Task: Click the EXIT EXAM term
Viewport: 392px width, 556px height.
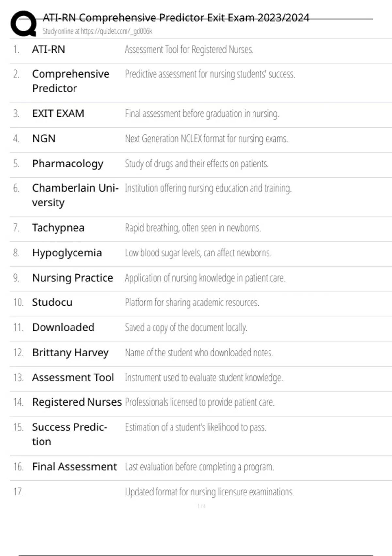Action: pos(58,113)
